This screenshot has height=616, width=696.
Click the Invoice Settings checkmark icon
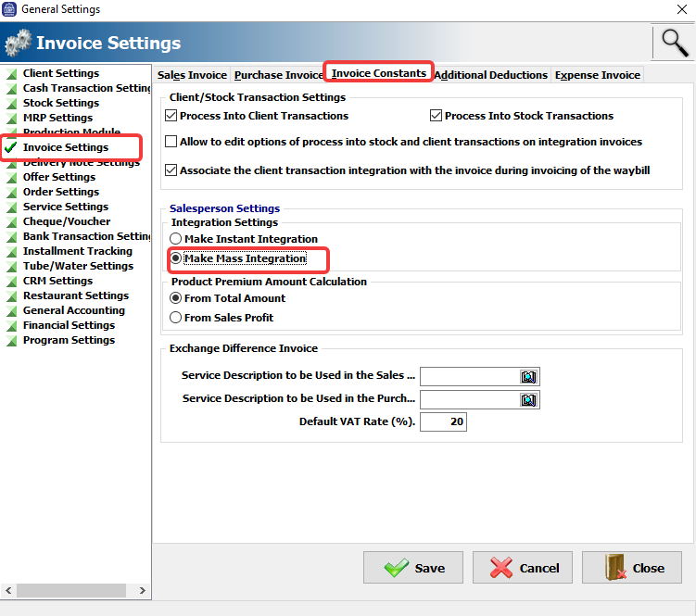pyautogui.click(x=11, y=147)
